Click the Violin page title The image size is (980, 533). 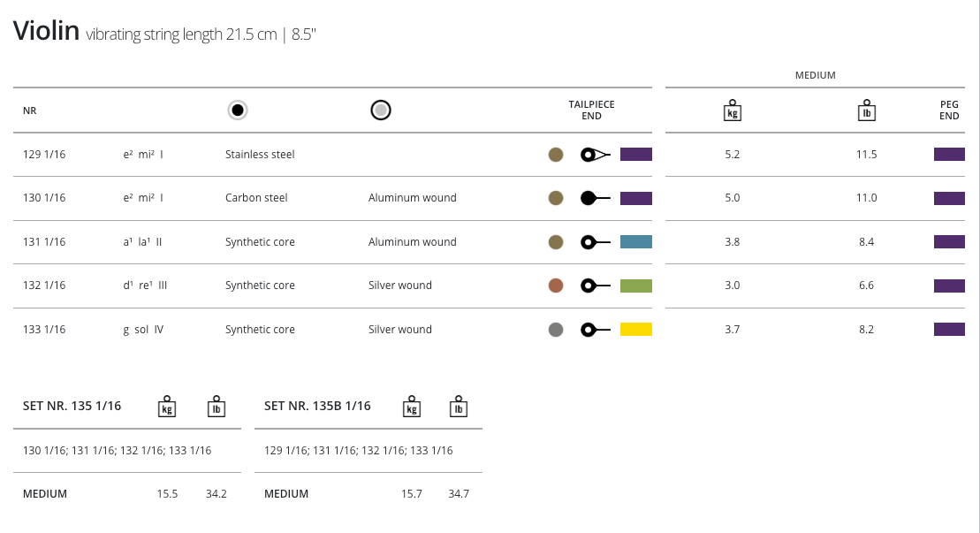pos(45,32)
